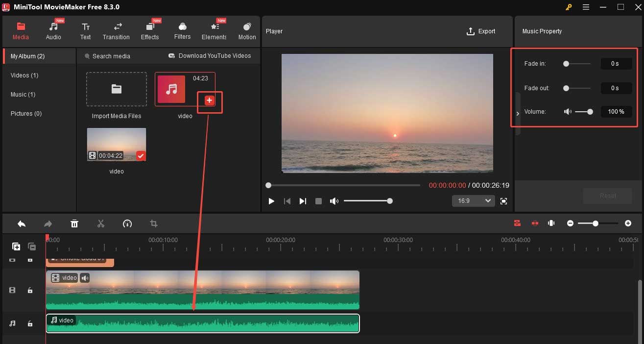Screen dimensions: 644x344
Task: Select My Album (2) category
Action: tap(39, 56)
